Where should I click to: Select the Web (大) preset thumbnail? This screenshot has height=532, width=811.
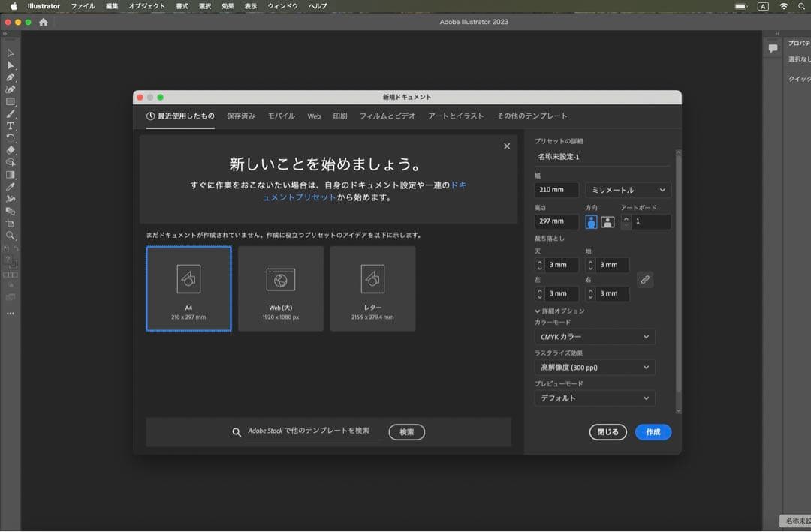point(280,288)
